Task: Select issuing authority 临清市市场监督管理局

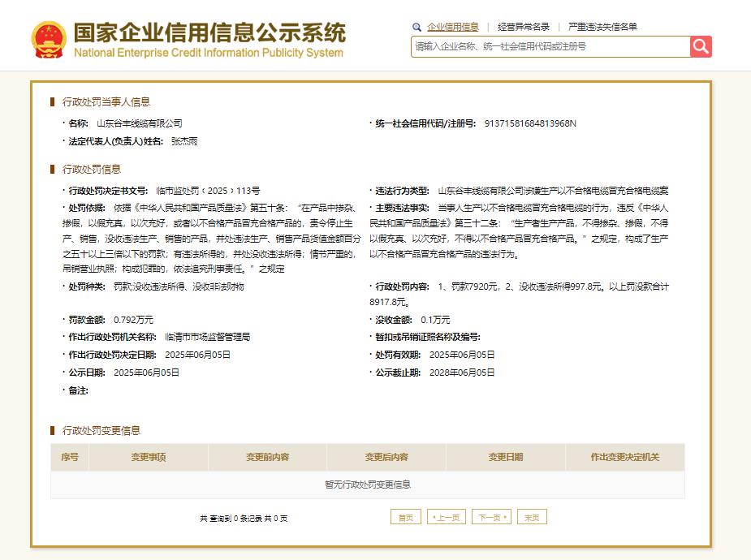Action: 207,337
